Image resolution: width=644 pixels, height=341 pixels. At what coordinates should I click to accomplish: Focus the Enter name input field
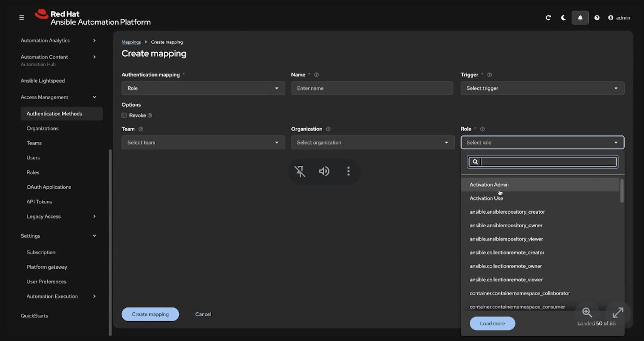pyautogui.click(x=372, y=88)
